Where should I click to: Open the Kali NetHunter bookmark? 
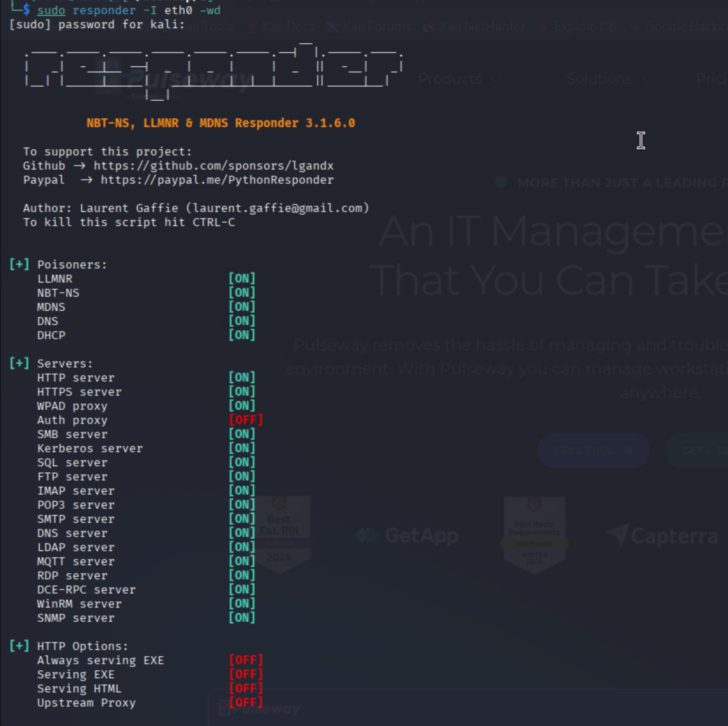pos(475,26)
